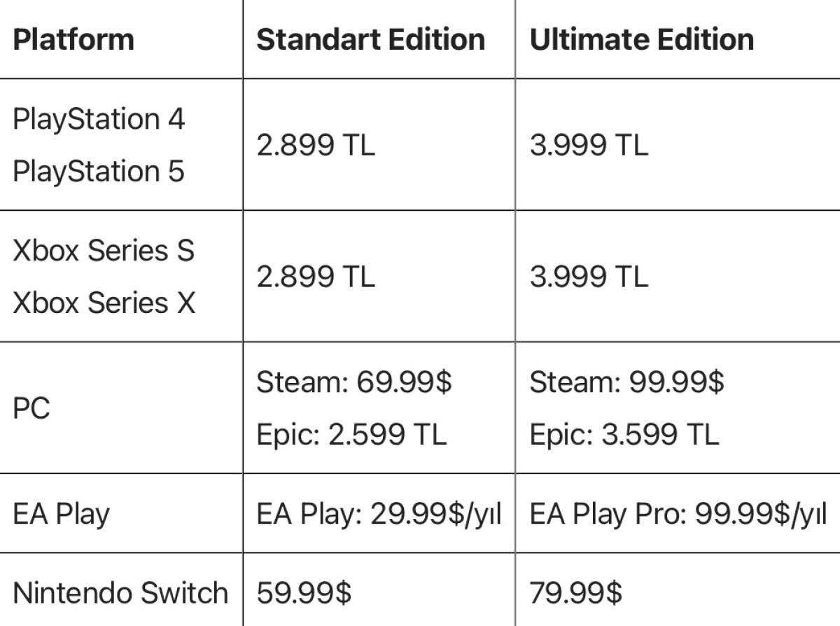Select the Standart Edition column header
This screenshot has width=840, height=626.
tap(370, 39)
